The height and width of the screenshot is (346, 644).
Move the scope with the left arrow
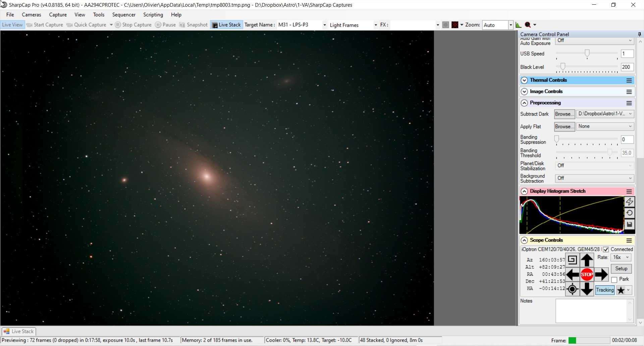point(573,275)
